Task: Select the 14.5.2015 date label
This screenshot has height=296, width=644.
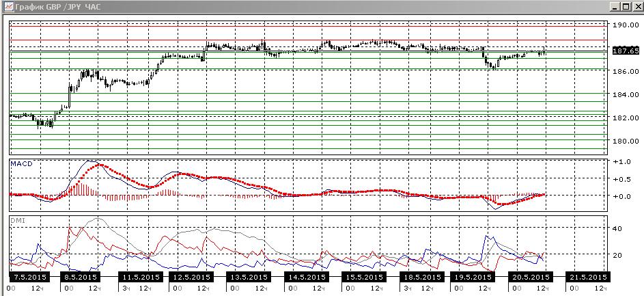Action: point(305,277)
